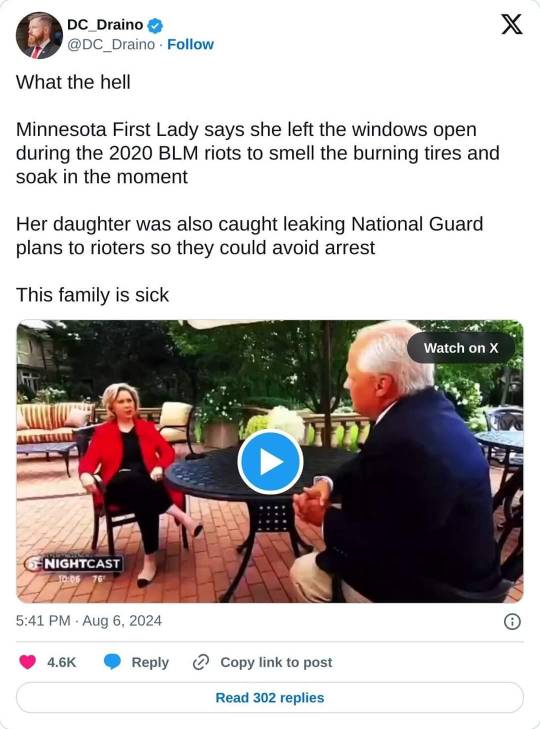Screen dimensions: 540x729
Task: Click the tweet text starting with Minnesota First Lady
Action: pos(258,153)
